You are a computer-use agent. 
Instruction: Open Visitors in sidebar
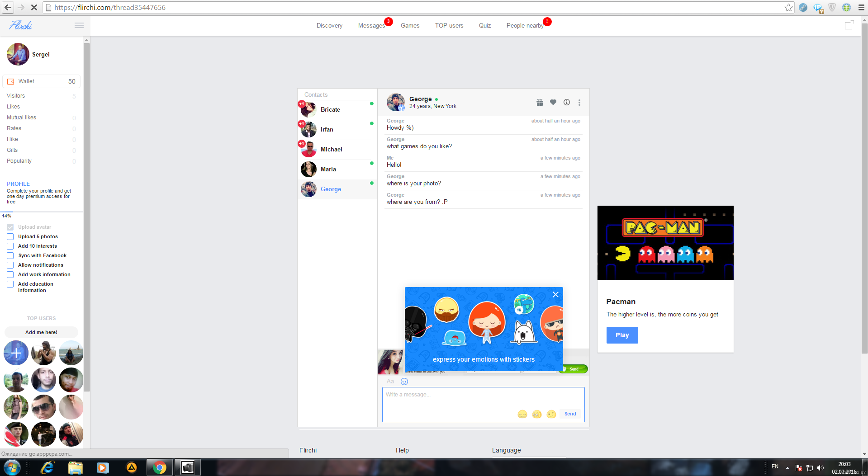tap(16, 96)
